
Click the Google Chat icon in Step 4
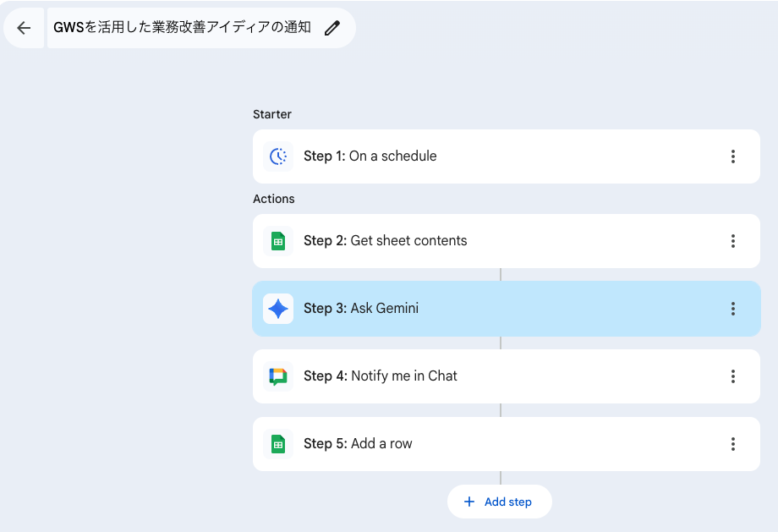pyautogui.click(x=278, y=376)
